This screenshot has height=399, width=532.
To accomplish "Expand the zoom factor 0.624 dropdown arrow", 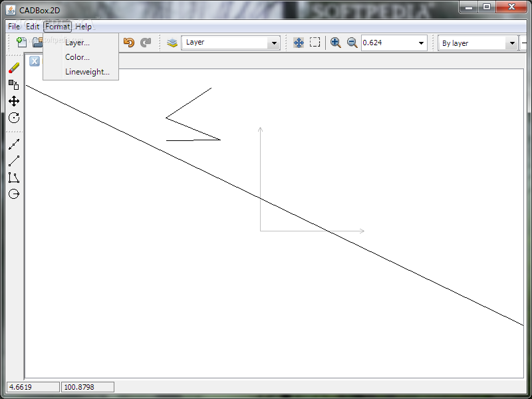I will click(421, 43).
